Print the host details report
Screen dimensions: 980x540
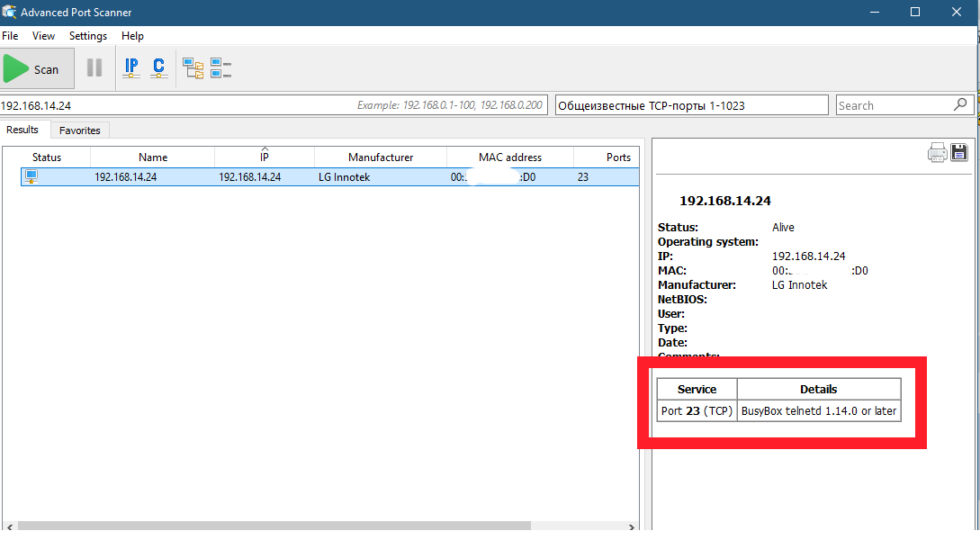(x=938, y=153)
